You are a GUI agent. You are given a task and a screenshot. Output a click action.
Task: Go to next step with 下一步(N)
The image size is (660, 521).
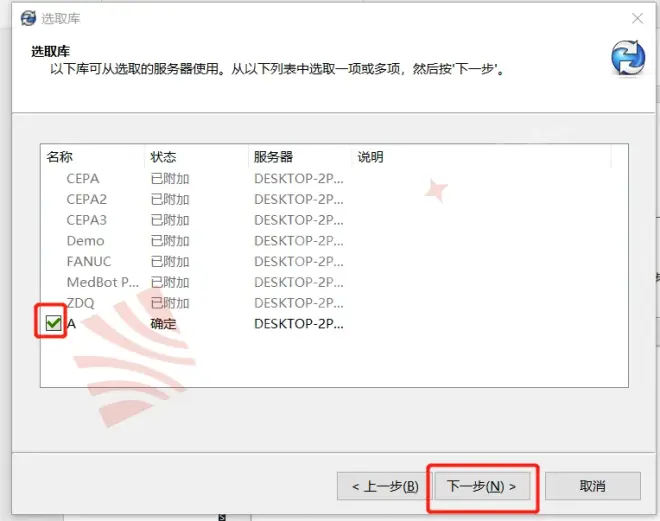[x=482, y=486]
